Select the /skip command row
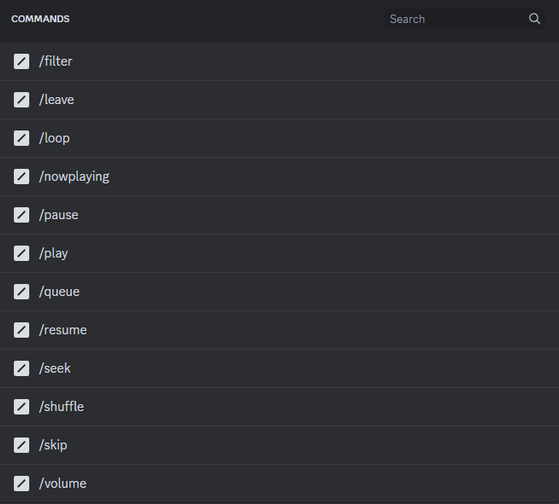559x504 pixels. click(280, 445)
